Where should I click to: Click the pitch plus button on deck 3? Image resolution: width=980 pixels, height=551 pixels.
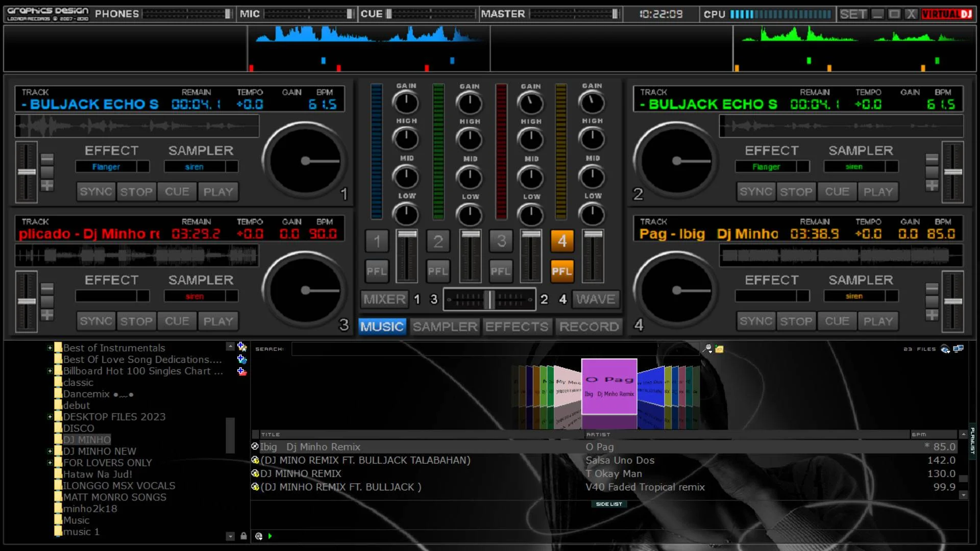(47, 315)
